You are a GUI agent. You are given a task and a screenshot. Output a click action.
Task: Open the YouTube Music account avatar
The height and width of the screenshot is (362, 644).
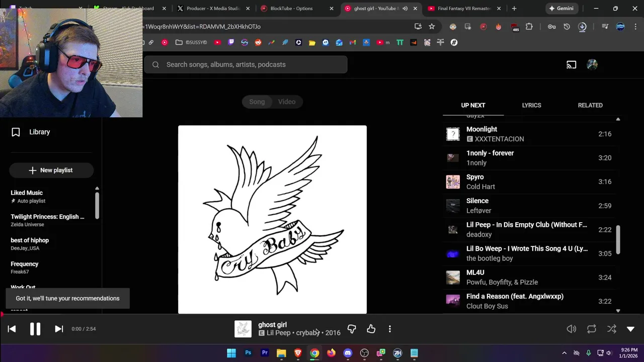coord(592,64)
